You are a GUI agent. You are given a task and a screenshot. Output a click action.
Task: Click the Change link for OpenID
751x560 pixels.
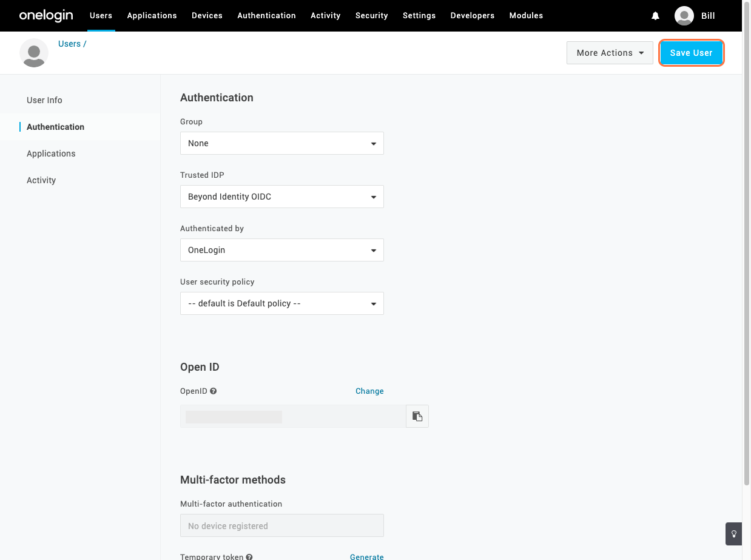tap(369, 391)
